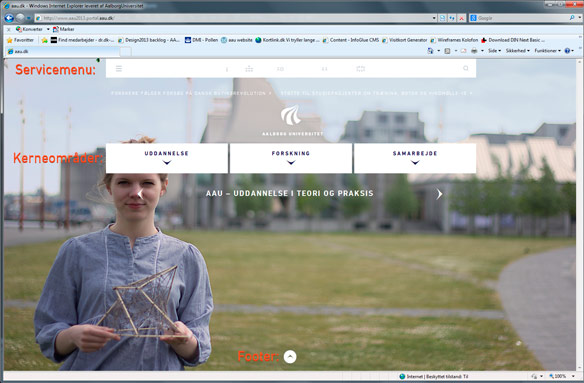Open the organization chart icon in the service menu
This screenshot has height=383, width=584.
(x=249, y=69)
